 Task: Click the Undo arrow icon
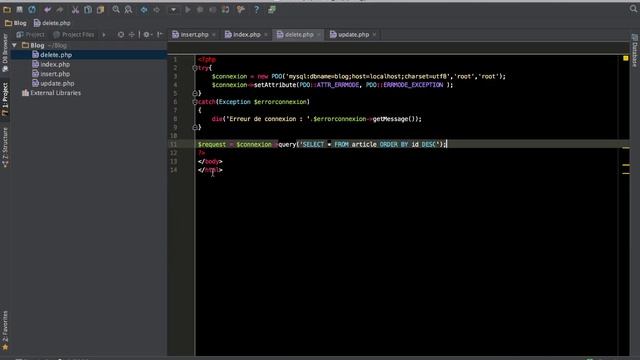pos(47,9)
